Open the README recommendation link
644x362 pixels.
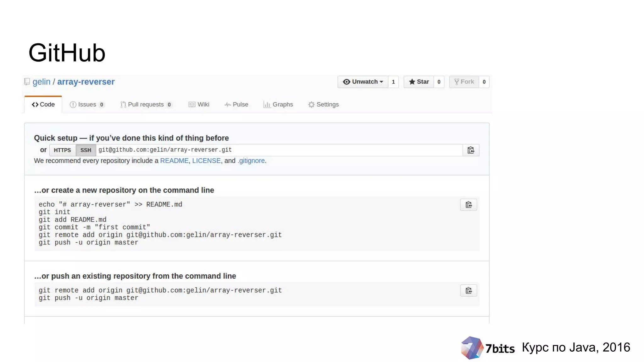(x=174, y=161)
